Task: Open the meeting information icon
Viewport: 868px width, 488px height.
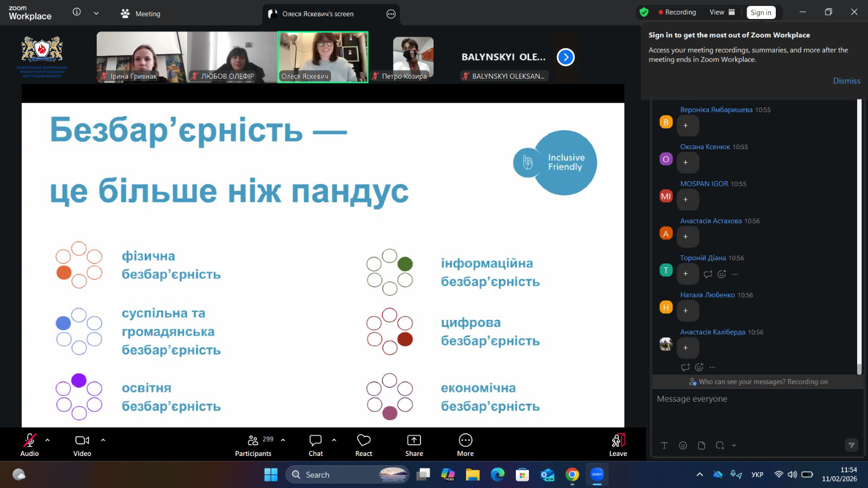Action: point(77,12)
